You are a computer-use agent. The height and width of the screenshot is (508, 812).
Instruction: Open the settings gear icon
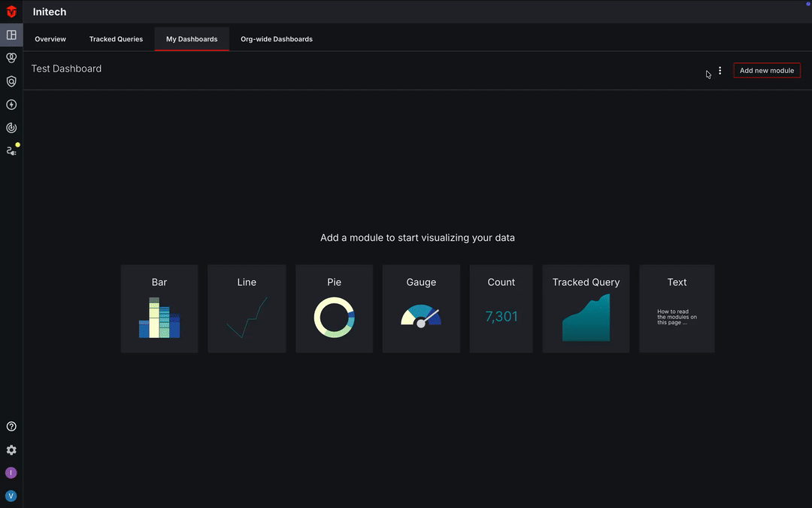pos(11,449)
